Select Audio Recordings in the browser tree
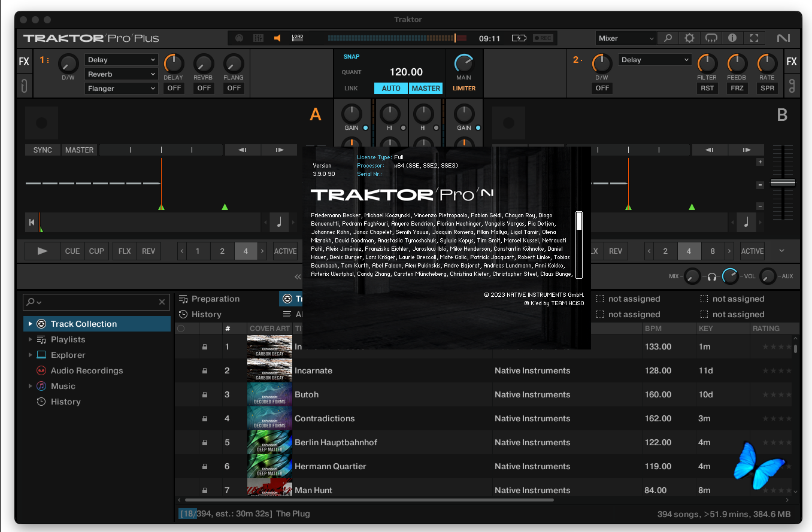Screen dimensions: 812x532 coord(87,370)
